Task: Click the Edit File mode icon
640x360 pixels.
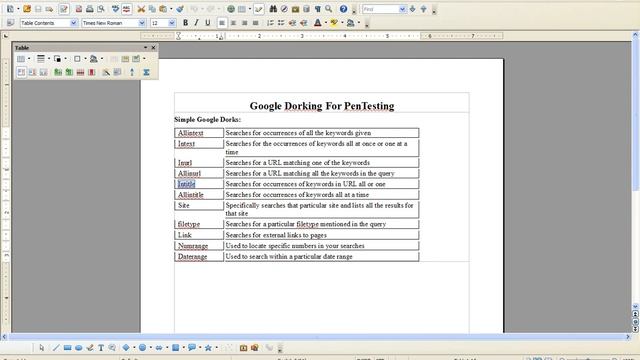Action: coord(64,9)
